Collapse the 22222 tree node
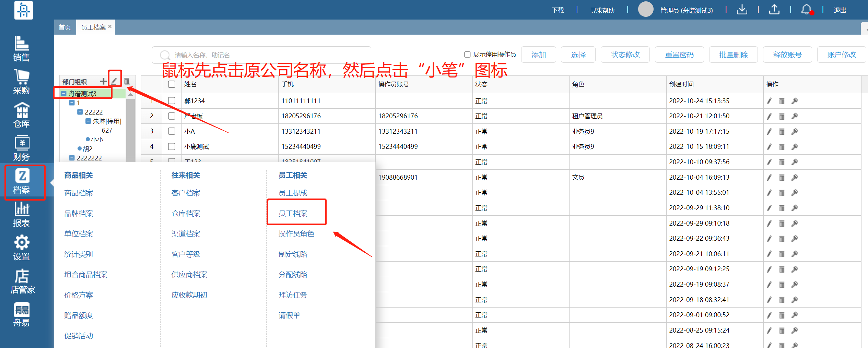Screen dimensions: 868x348 (80, 112)
